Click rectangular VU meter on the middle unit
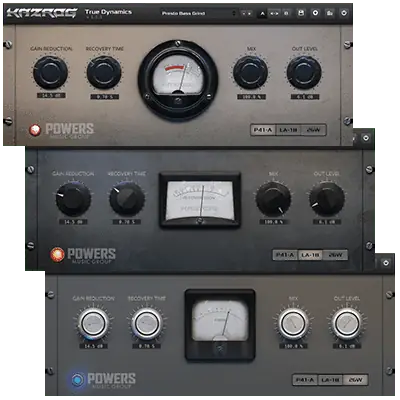 [x=200, y=200]
